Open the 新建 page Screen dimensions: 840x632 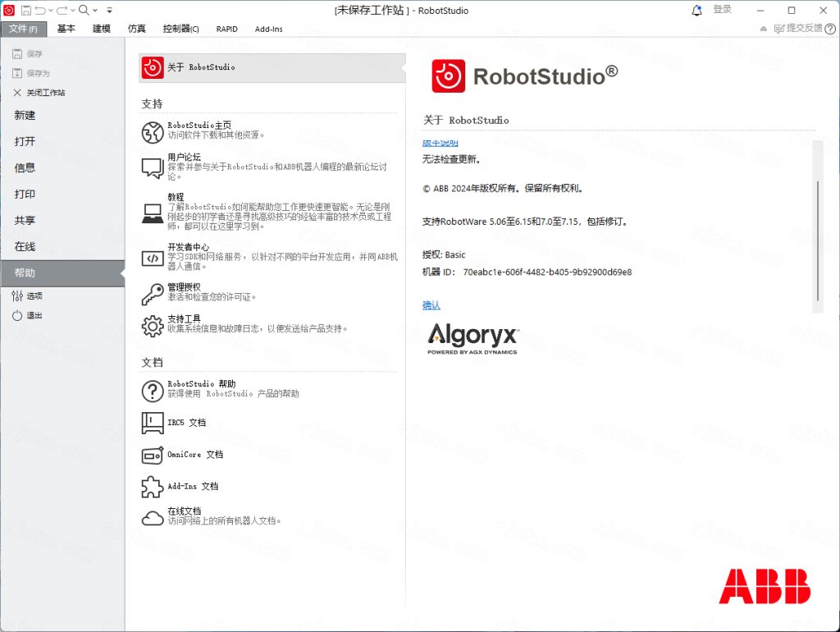(x=25, y=115)
